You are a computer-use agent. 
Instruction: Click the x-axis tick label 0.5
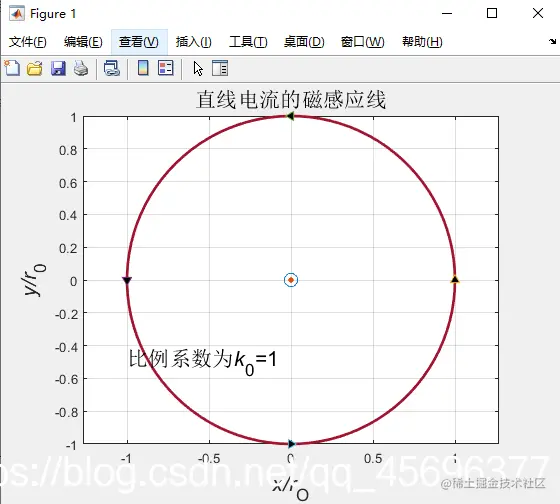point(373,459)
